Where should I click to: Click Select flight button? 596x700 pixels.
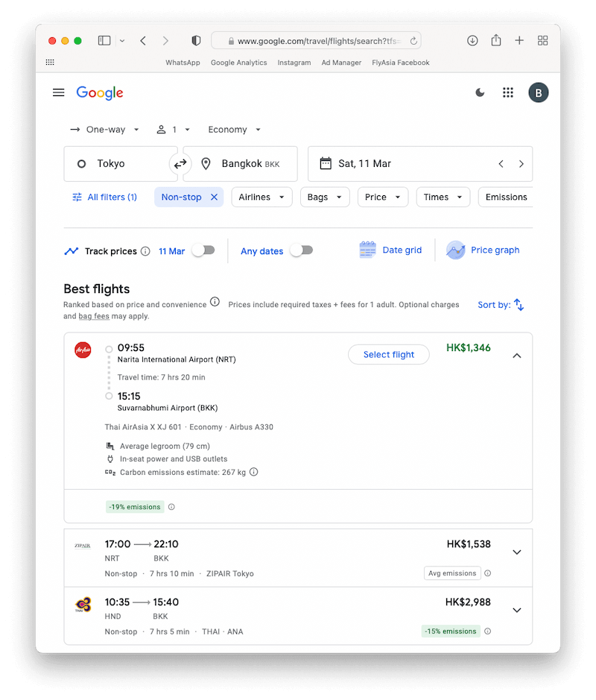(x=389, y=354)
